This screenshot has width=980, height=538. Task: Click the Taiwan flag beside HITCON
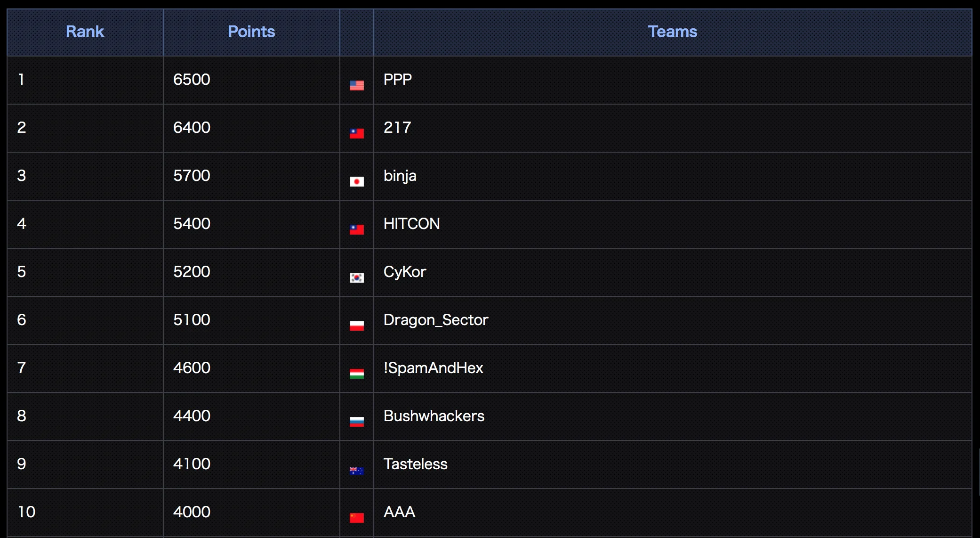356,229
